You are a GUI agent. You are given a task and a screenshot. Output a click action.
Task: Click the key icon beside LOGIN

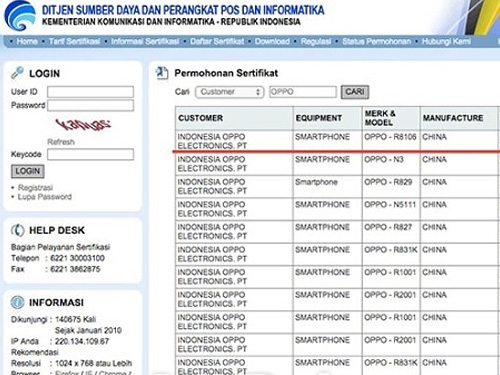(x=17, y=73)
